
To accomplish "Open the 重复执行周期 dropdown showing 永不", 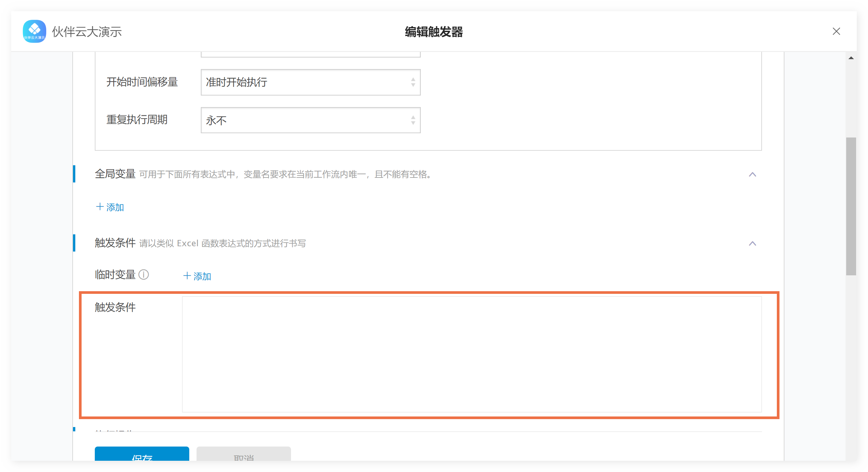I will click(310, 120).
